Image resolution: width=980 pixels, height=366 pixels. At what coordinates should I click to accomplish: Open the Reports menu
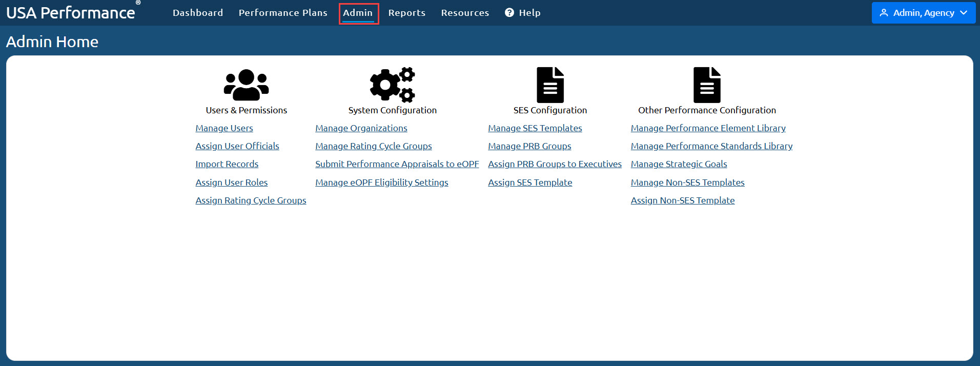point(407,13)
